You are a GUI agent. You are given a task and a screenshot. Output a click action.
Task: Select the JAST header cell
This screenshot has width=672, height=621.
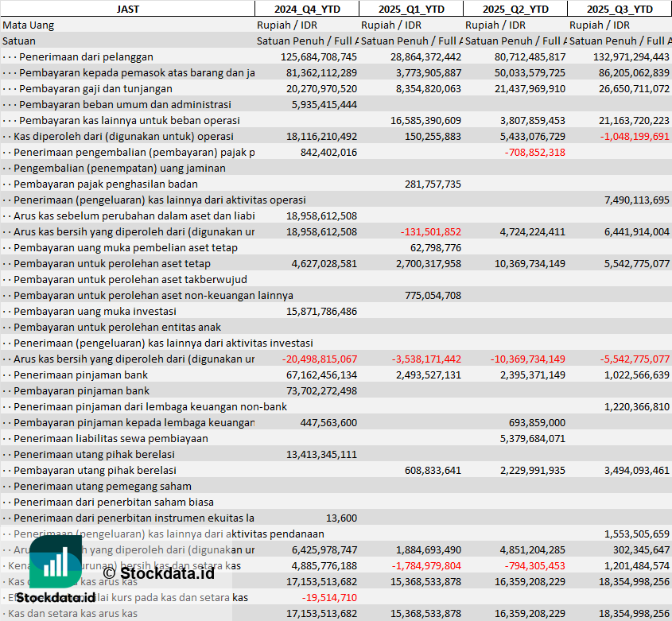[x=127, y=9]
